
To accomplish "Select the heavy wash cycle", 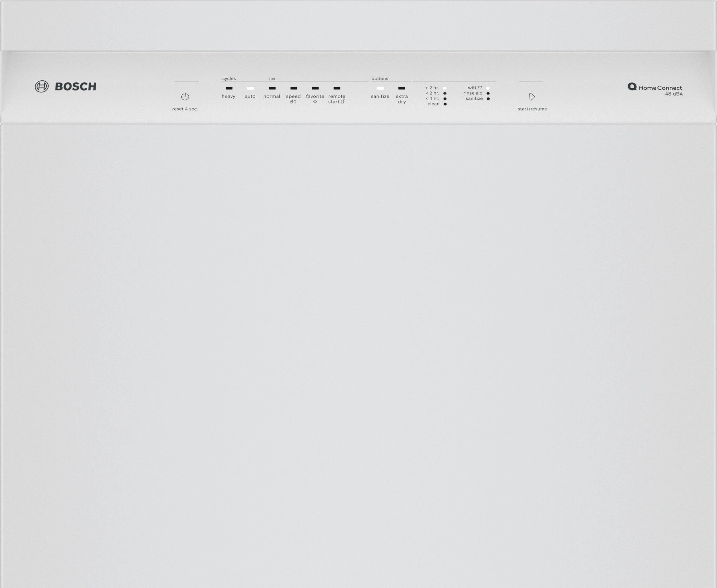I will pos(229,88).
